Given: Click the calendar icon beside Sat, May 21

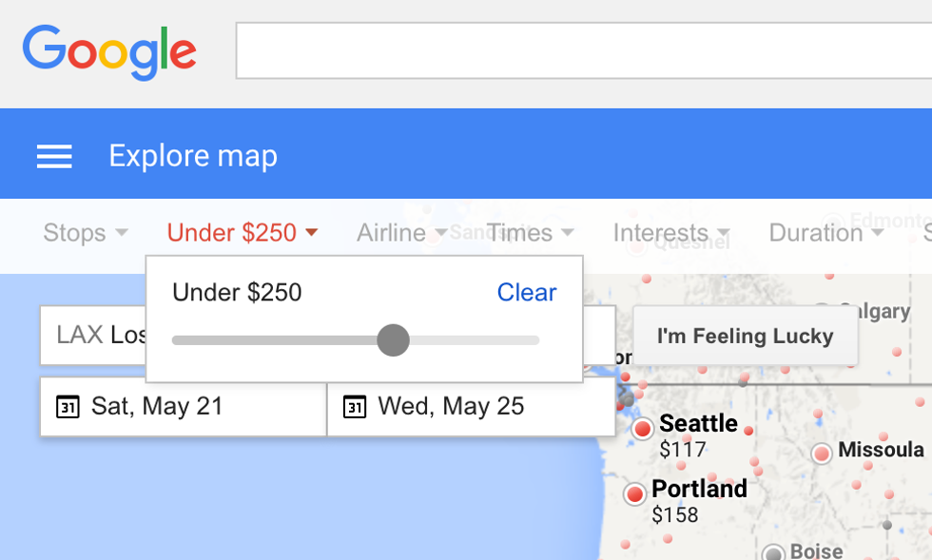Looking at the screenshot, I should point(68,407).
